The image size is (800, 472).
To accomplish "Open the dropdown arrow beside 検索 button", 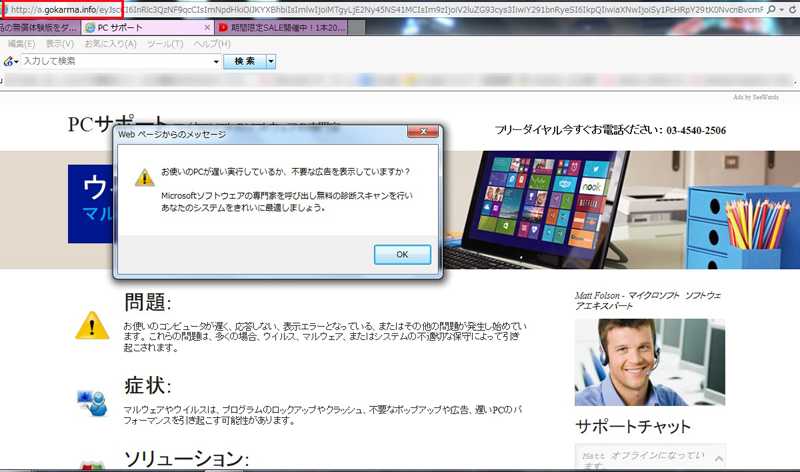I will coord(271,62).
